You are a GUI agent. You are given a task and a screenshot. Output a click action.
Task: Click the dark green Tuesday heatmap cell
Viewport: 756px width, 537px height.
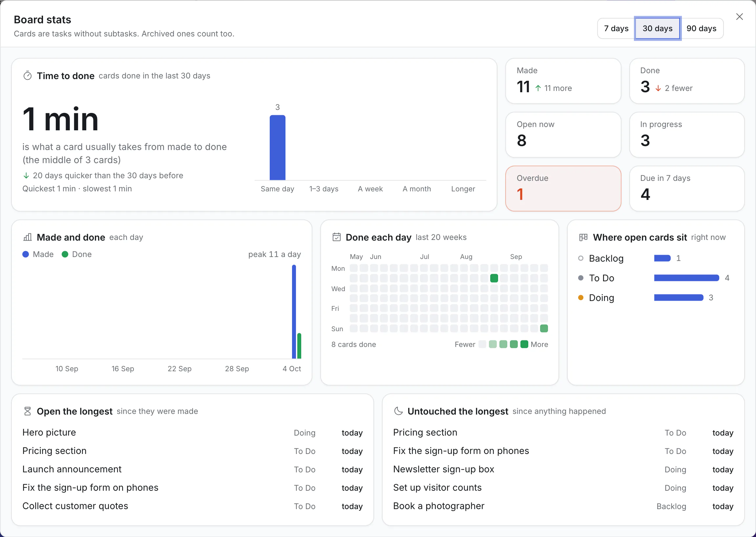(x=494, y=278)
